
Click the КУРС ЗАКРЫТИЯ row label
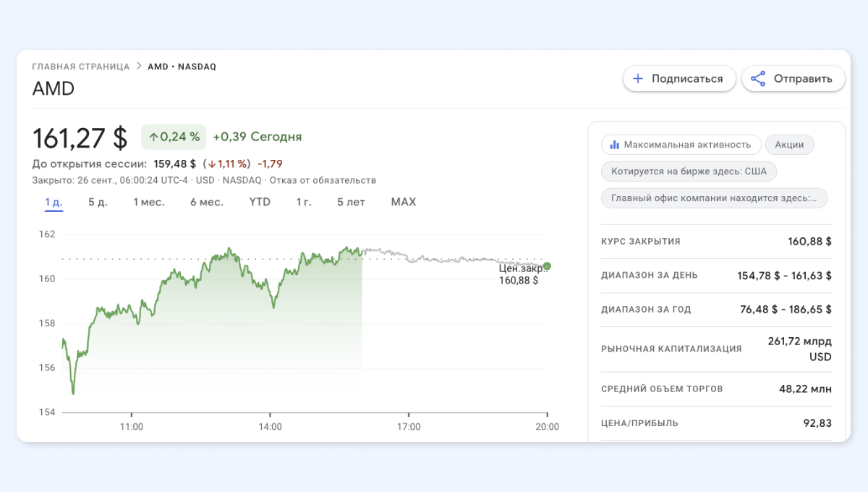click(641, 242)
